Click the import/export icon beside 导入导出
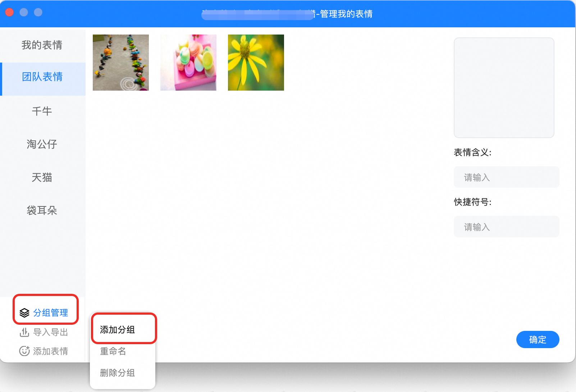576x392 pixels. tap(24, 332)
